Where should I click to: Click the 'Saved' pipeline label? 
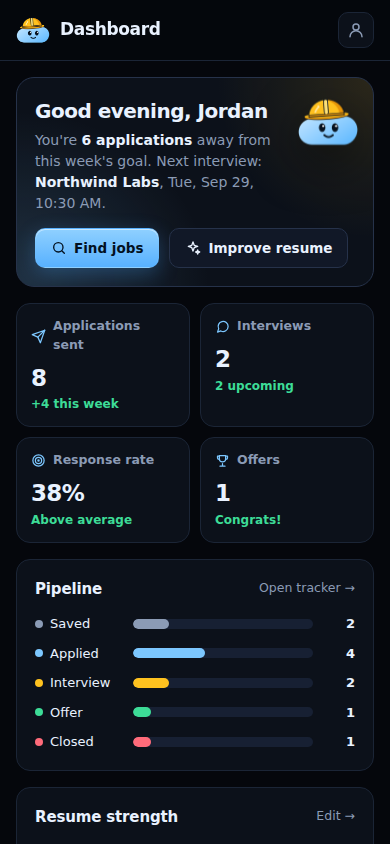[70, 624]
